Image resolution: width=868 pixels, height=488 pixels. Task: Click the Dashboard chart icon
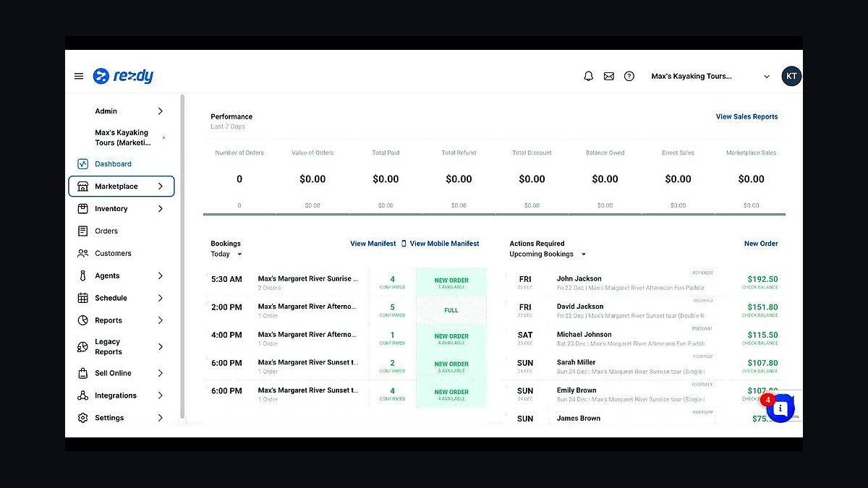point(82,164)
